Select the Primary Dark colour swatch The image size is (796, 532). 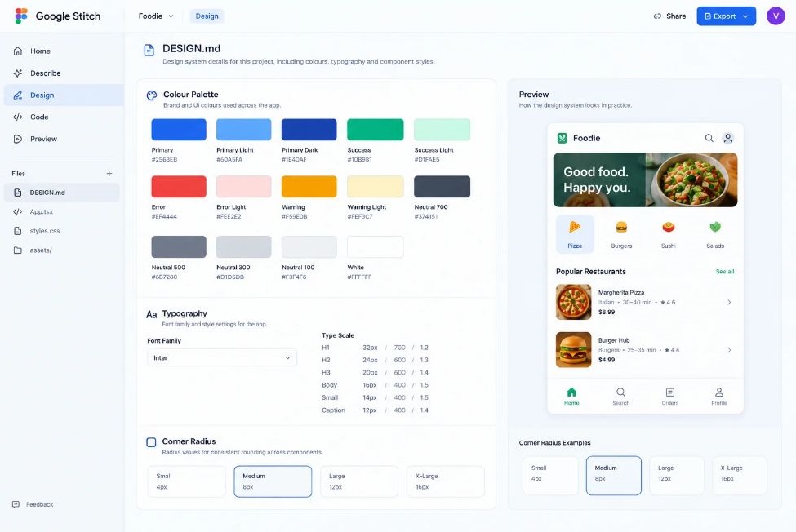point(309,129)
